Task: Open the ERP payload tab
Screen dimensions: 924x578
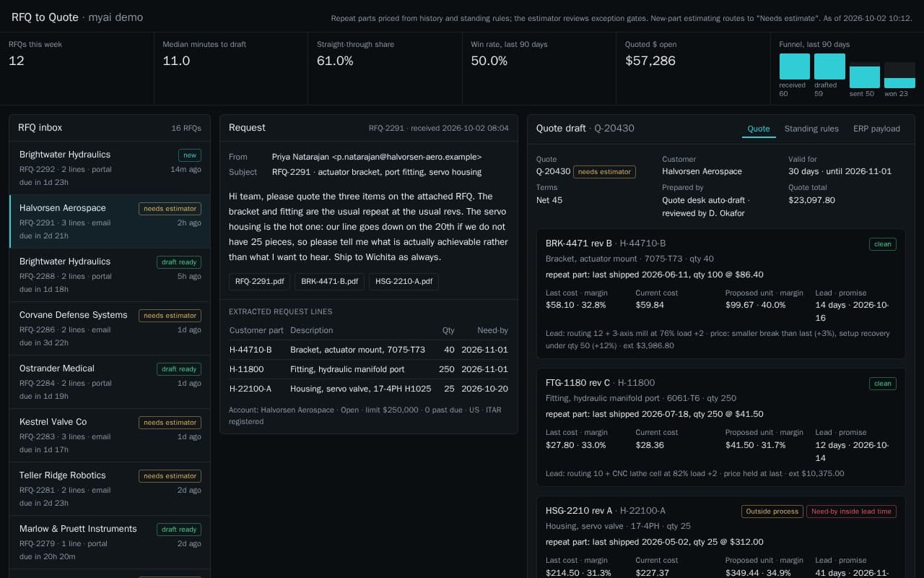Action: [876, 129]
